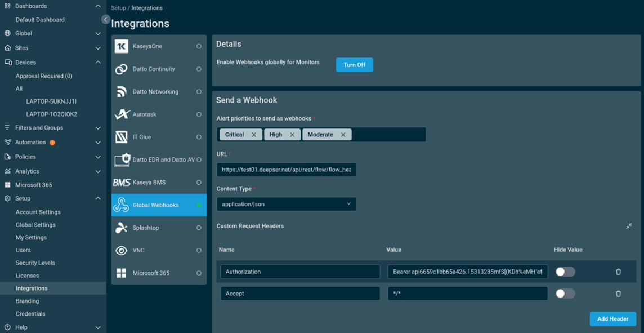This screenshot has height=333, width=644.
Task: Toggle Hide Value for Accept header
Action: tap(565, 294)
